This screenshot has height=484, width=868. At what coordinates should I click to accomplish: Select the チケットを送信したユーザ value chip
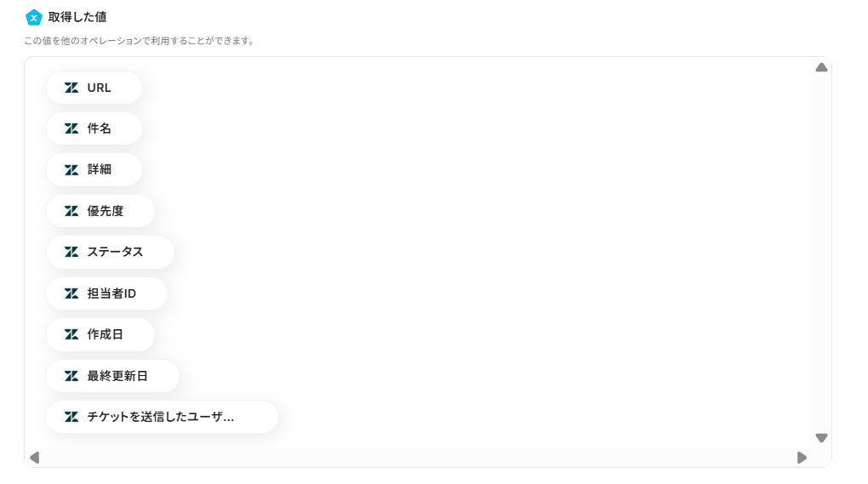click(162, 417)
